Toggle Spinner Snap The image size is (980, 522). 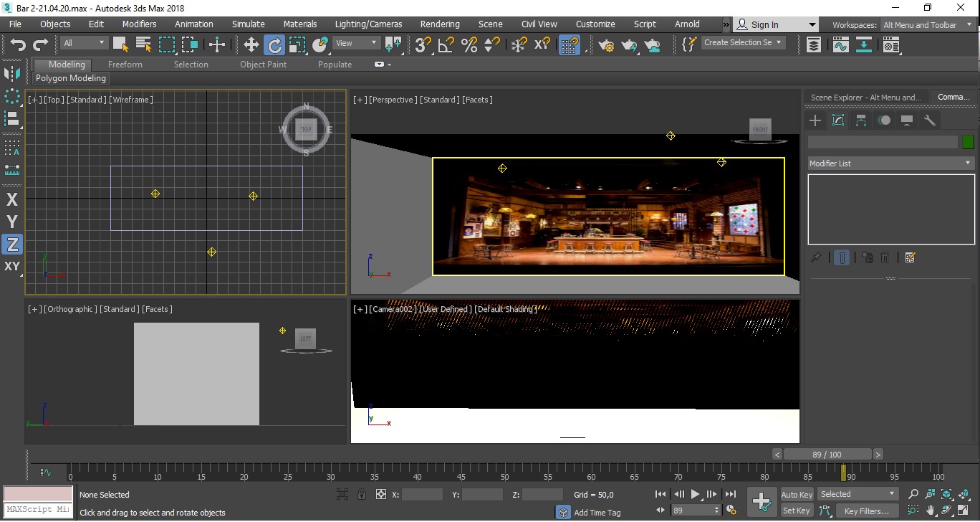click(492, 45)
